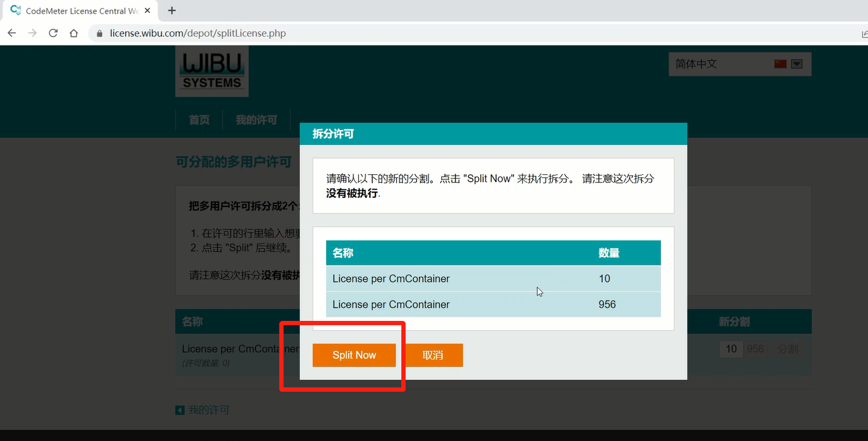This screenshot has width=868, height=441.
Task: Click the 分割 button in the table row
Action: [x=788, y=349]
